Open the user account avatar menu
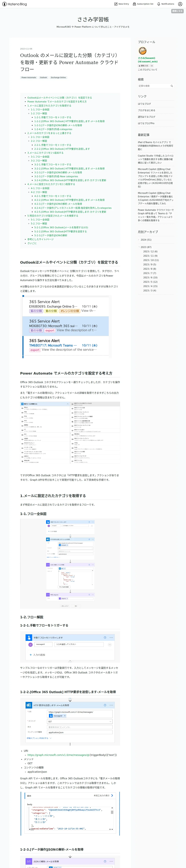Viewport: 186px width, 868px height. (180, 4)
